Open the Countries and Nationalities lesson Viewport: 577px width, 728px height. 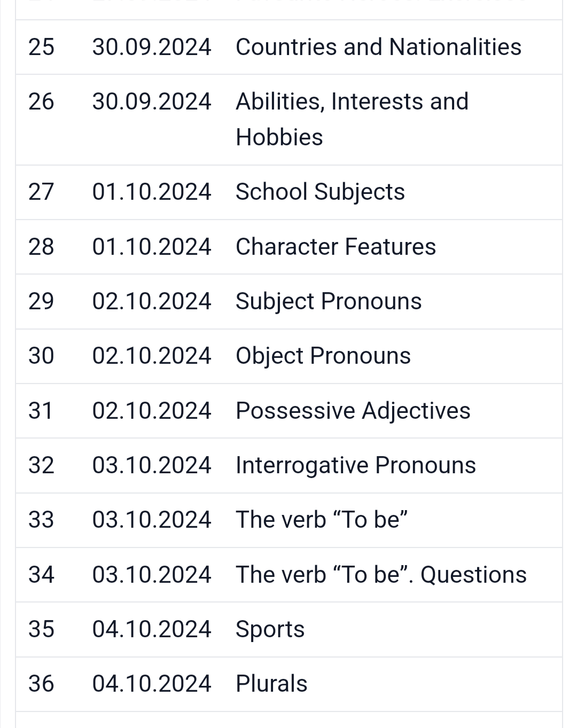pos(378,47)
